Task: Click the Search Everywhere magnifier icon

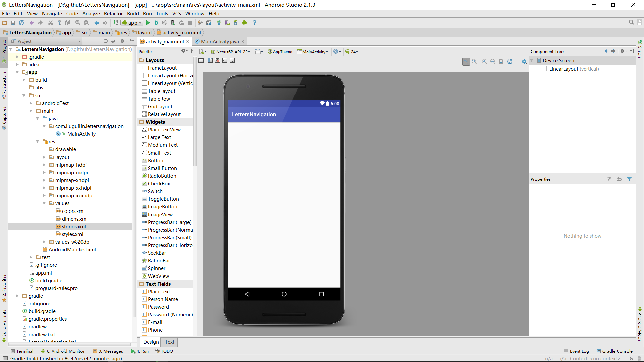Action: point(631,22)
